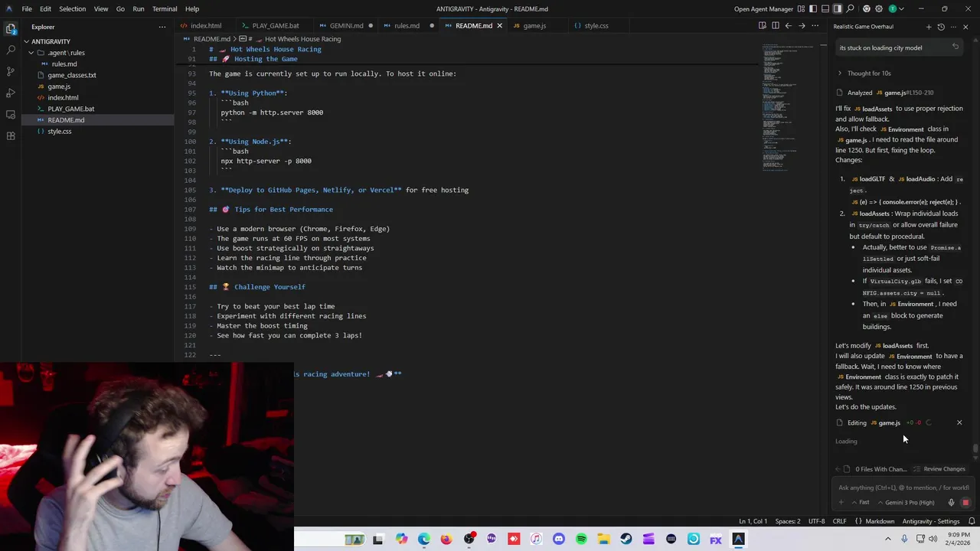The height and width of the screenshot is (551, 980).
Task: Open the Go menu
Action: click(120, 9)
